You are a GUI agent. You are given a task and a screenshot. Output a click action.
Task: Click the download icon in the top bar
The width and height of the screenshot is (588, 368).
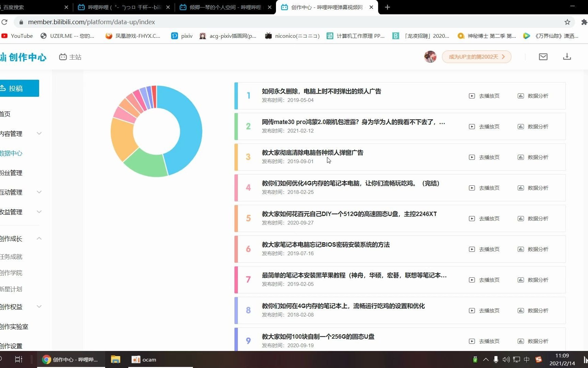tap(566, 57)
